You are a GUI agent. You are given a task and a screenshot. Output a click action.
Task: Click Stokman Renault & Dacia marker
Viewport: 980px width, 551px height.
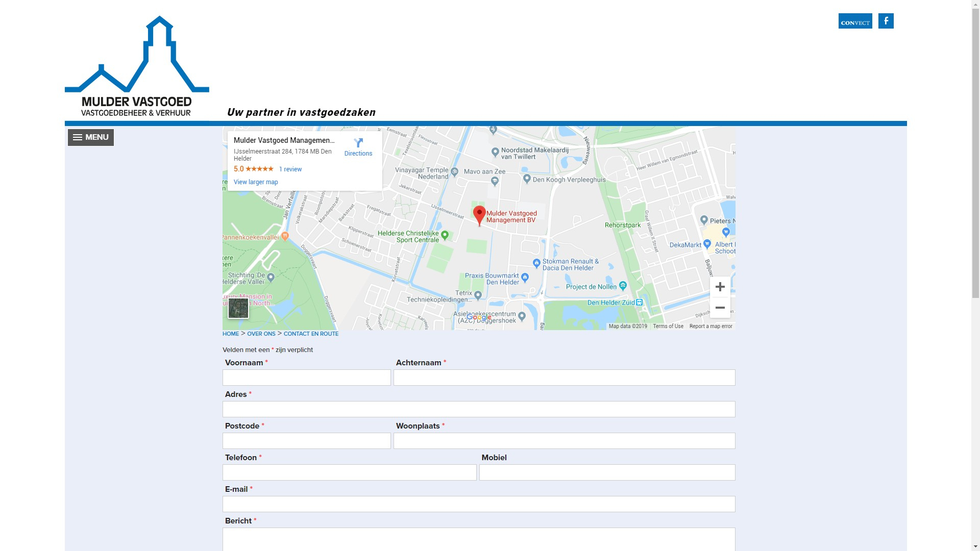536,263
